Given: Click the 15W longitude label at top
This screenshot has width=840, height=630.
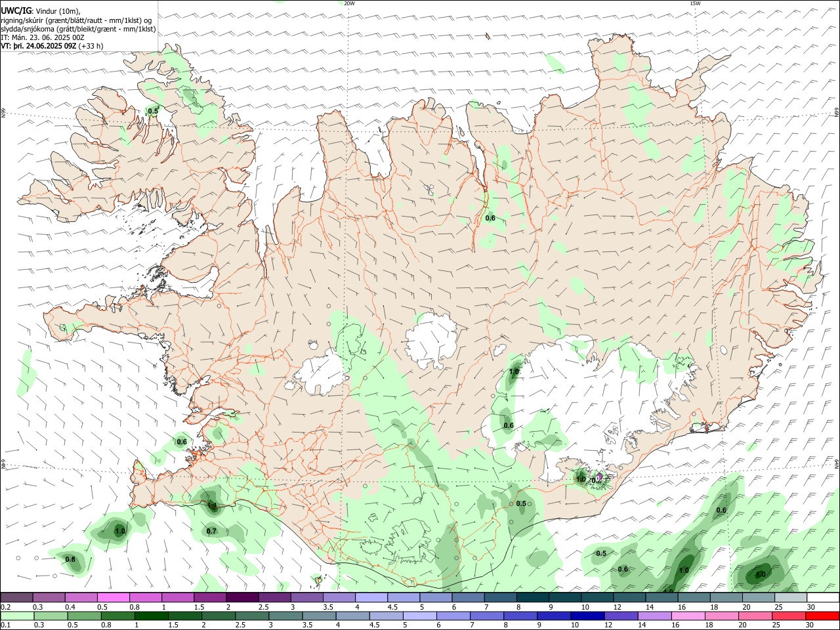Looking at the screenshot, I should click(x=695, y=3).
